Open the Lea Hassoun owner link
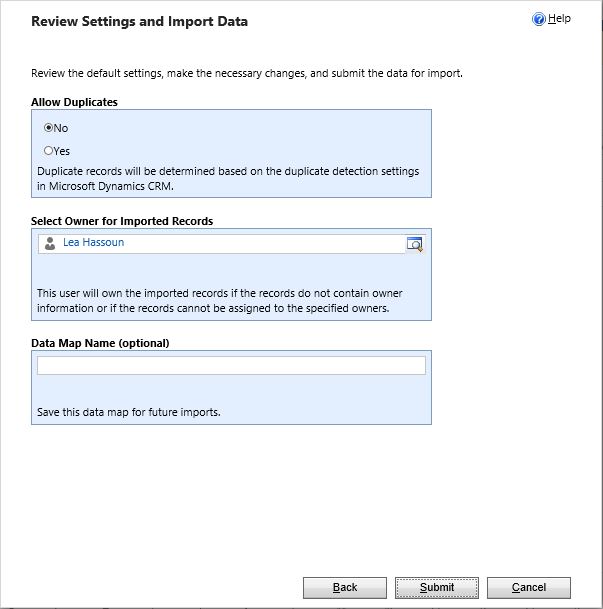 pyautogui.click(x=93, y=243)
